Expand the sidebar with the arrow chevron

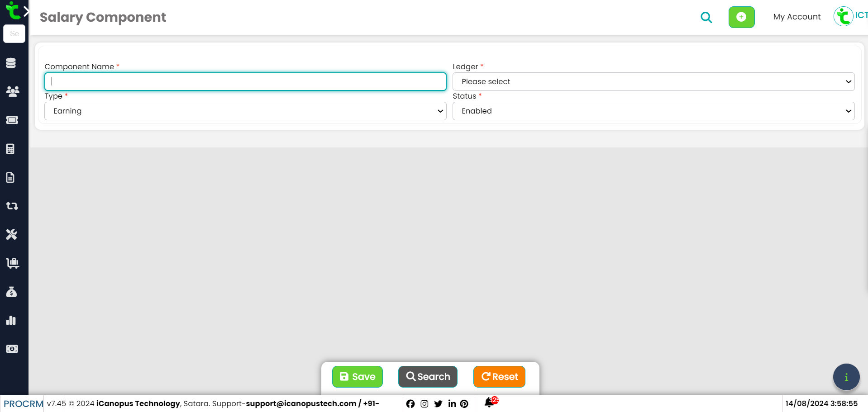coord(26,11)
